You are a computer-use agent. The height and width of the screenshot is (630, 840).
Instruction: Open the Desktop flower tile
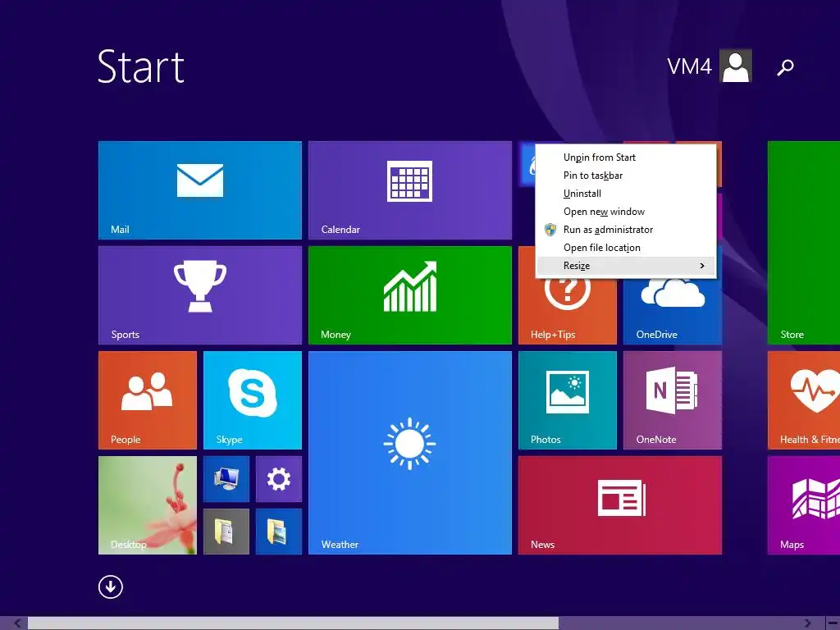(x=148, y=505)
